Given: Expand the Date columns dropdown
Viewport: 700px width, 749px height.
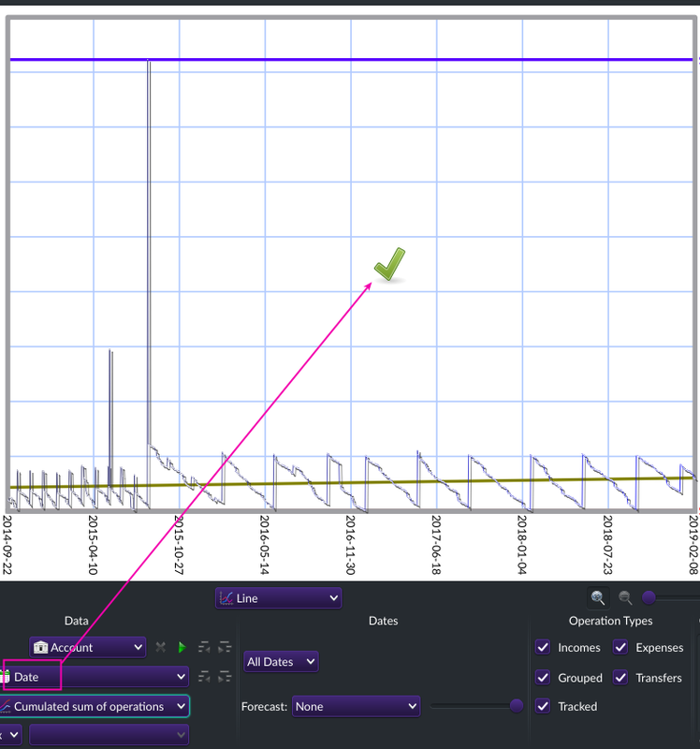Looking at the screenshot, I should 95,676.
